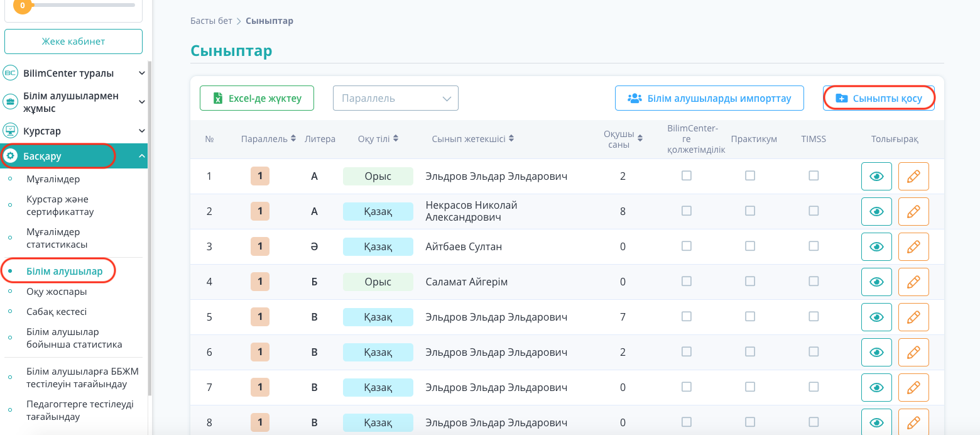980x435 pixels.
Task: Click the Қазақ language tag in row 3
Action: pyautogui.click(x=378, y=246)
